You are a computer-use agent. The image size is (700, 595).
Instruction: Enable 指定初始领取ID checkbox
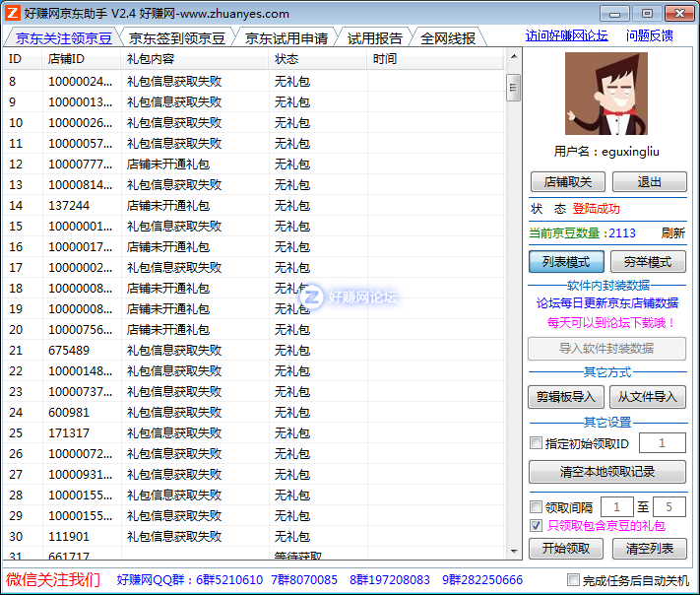click(x=536, y=443)
